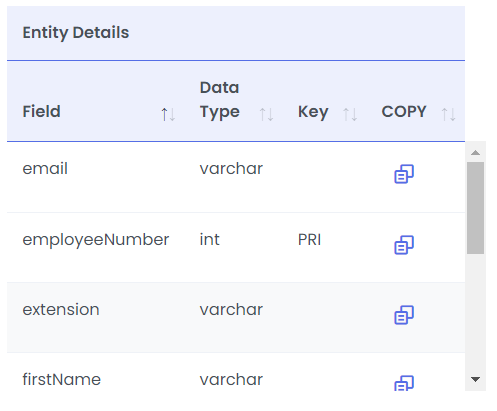Copy the extension field name
Viewport: 497px width, 411px height.
tap(404, 315)
